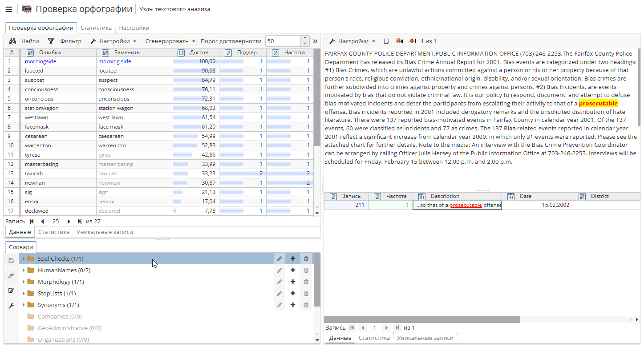Add an item to StopLists (plus)
The image size is (644, 347).
[293, 293]
